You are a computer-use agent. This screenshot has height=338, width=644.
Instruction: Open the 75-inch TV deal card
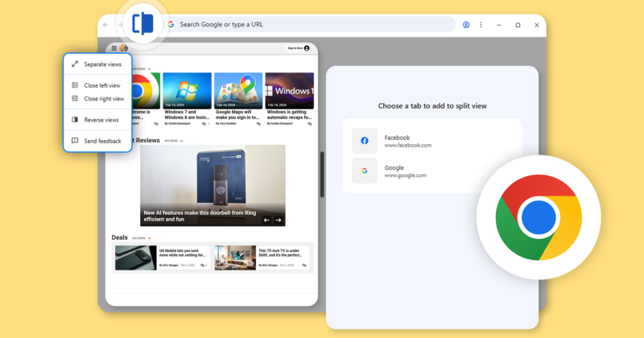point(262,258)
